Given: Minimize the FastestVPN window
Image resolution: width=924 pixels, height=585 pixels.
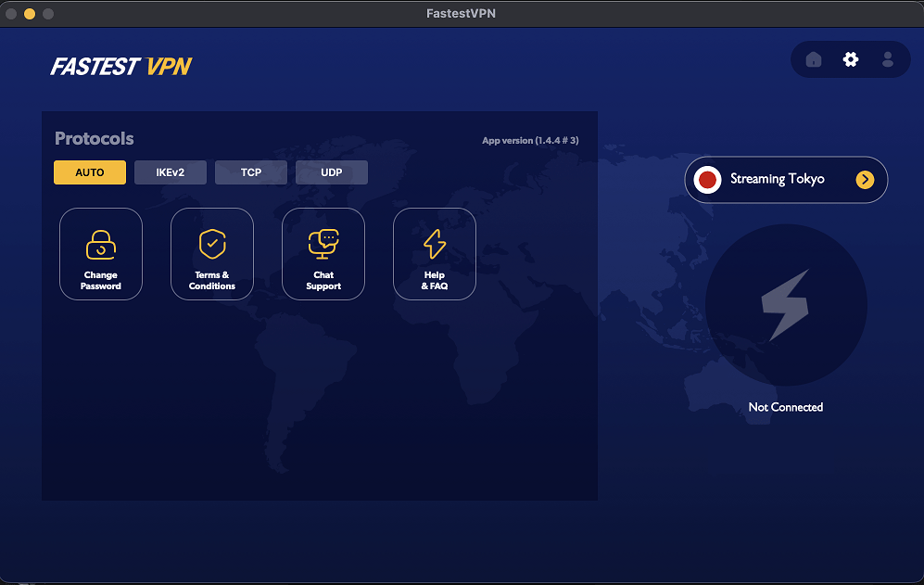Looking at the screenshot, I should [30, 14].
